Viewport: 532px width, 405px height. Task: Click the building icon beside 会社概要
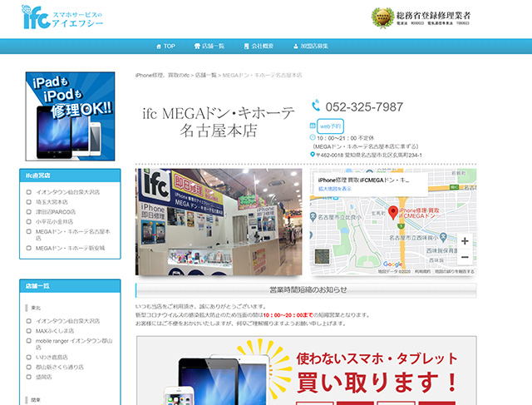pyautogui.click(x=246, y=47)
